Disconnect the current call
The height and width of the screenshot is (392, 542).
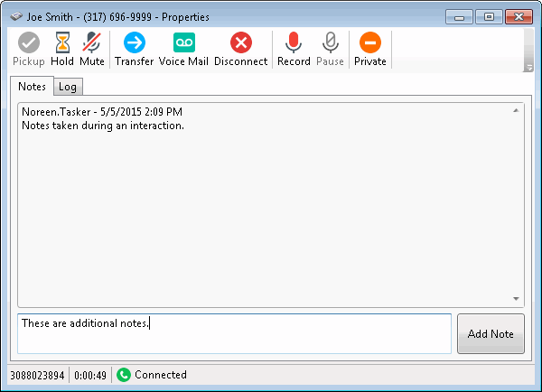click(x=240, y=42)
